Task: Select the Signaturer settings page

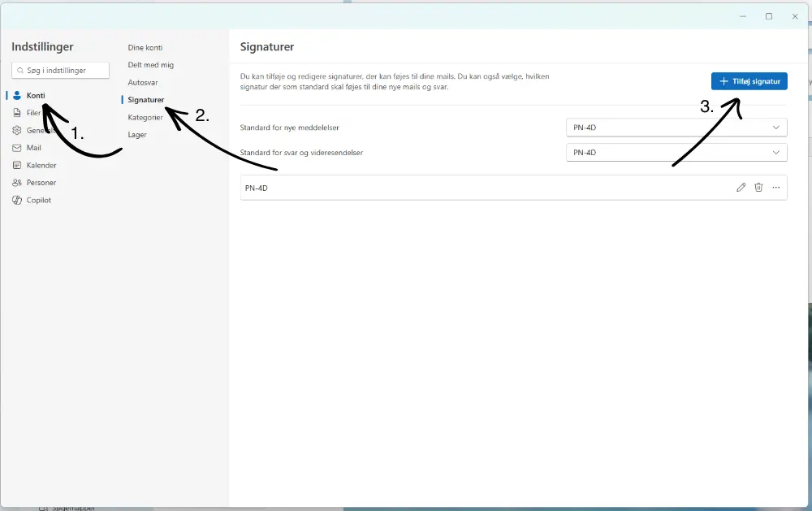Action: tap(145, 99)
